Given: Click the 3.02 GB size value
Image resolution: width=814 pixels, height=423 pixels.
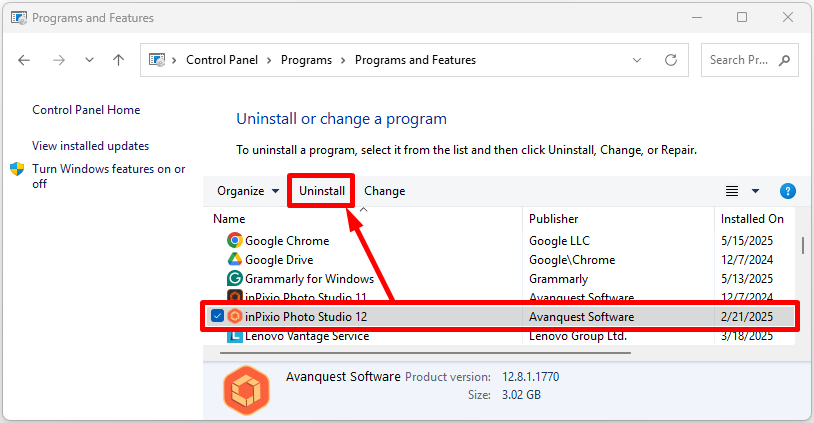Looking at the screenshot, I should (x=521, y=395).
